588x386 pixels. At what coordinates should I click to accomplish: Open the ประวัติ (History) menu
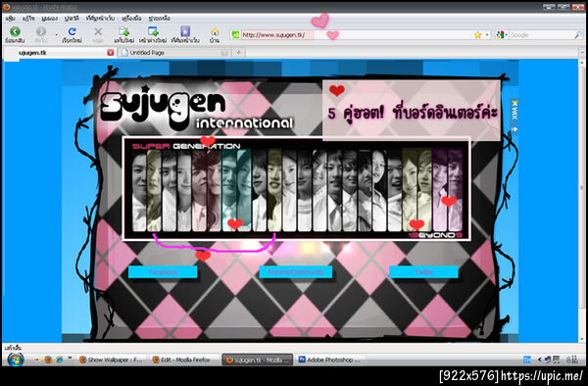tap(72, 18)
